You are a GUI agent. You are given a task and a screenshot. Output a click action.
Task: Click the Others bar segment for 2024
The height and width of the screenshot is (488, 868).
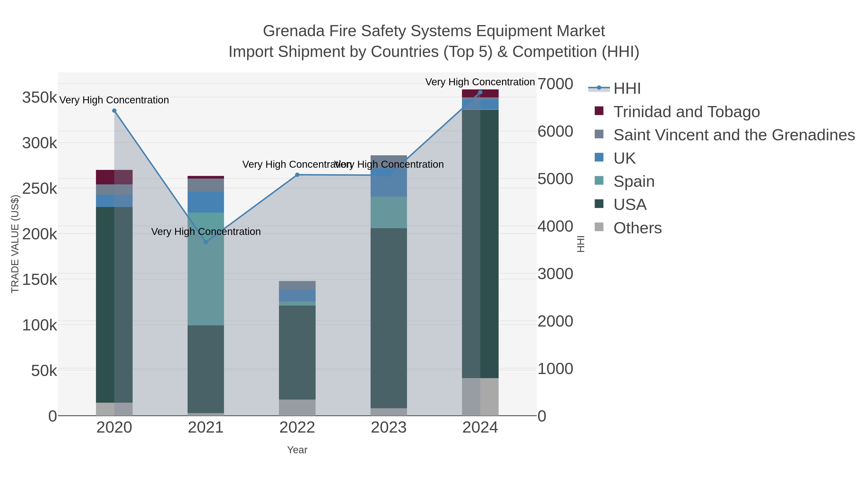pyautogui.click(x=480, y=397)
